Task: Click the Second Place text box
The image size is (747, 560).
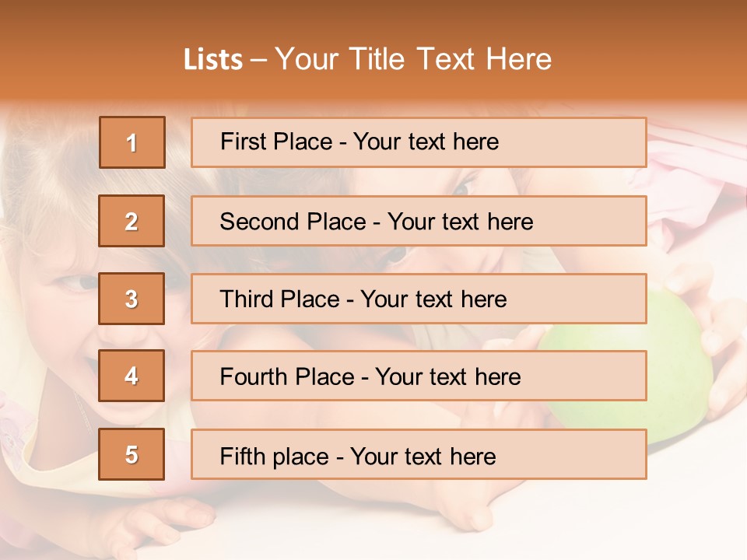Action: click(419, 221)
